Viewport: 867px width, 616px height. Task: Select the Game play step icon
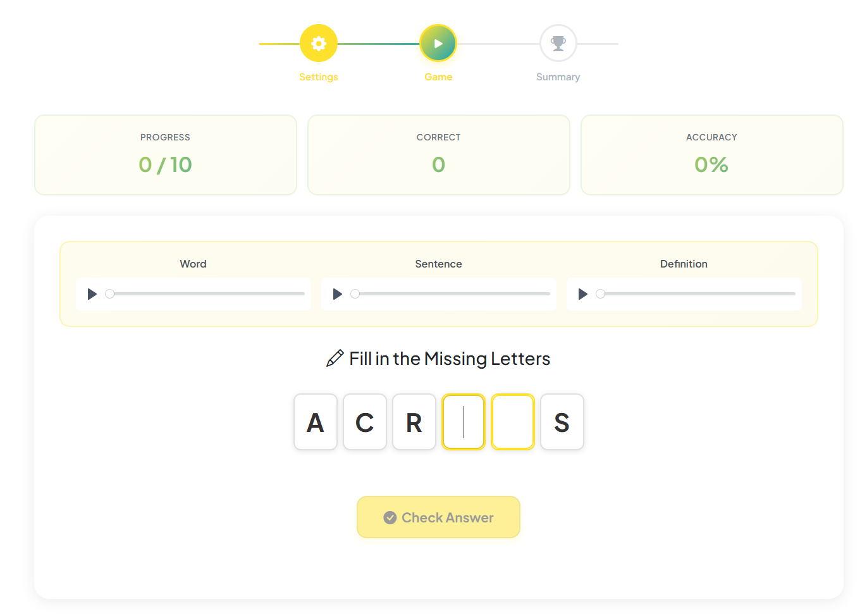point(438,43)
